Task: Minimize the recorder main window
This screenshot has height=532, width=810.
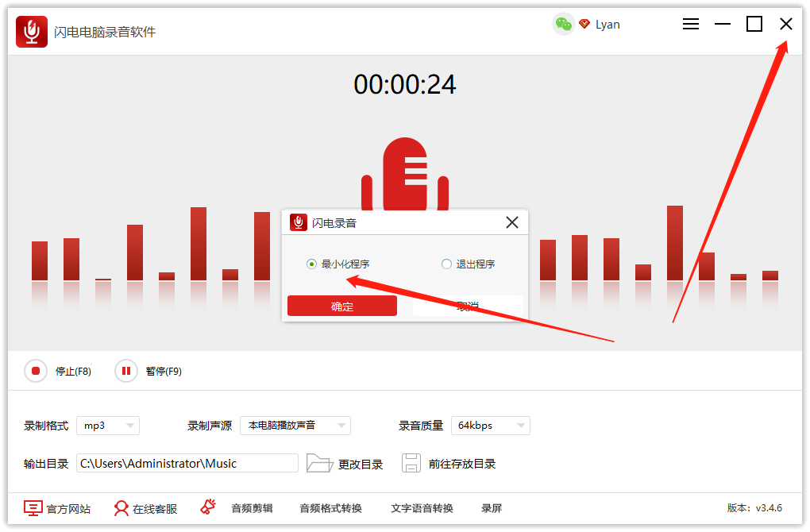Action: coord(722,24)
